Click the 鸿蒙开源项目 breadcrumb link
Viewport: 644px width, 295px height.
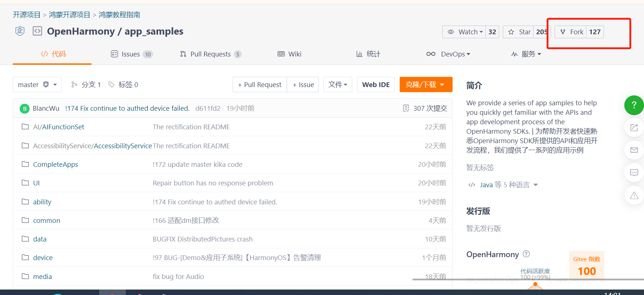click(70, 15)
